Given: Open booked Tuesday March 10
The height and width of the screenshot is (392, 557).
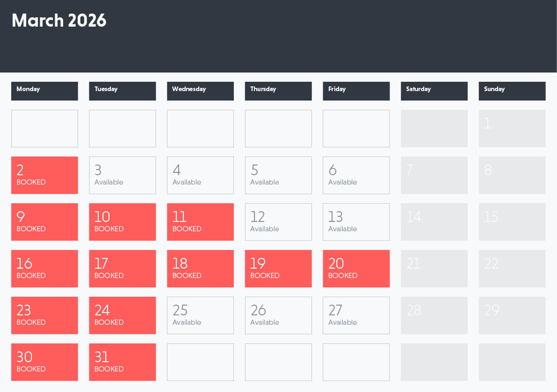Looking at the screenshot, I should pyautogui.click(x=122, y=222).
